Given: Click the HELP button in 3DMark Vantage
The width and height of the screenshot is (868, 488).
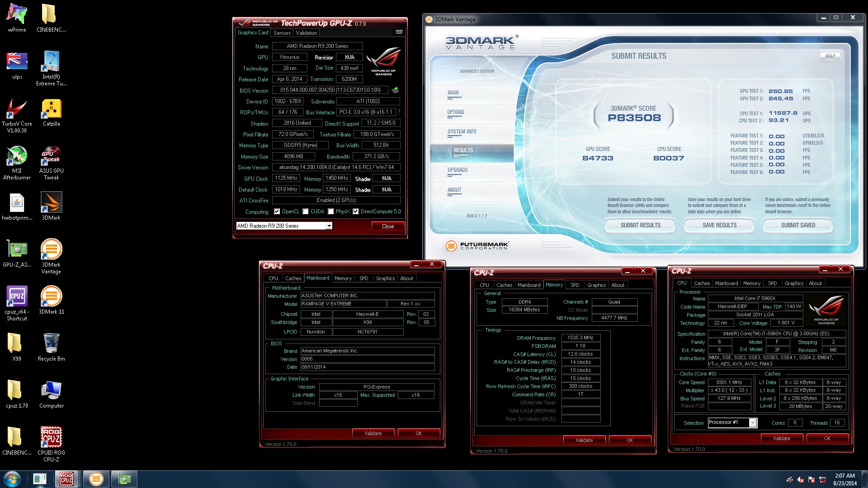Looking at the screenshot, I should point(830,56).
